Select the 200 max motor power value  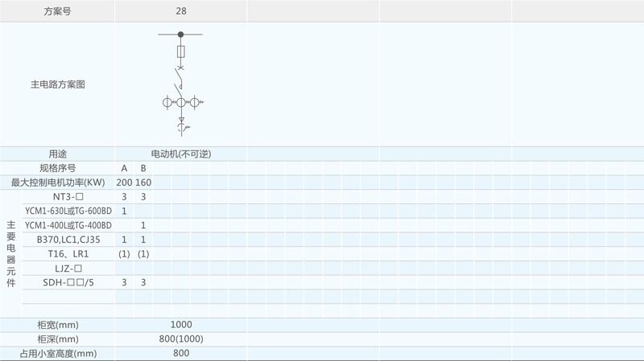coord(124,183)
